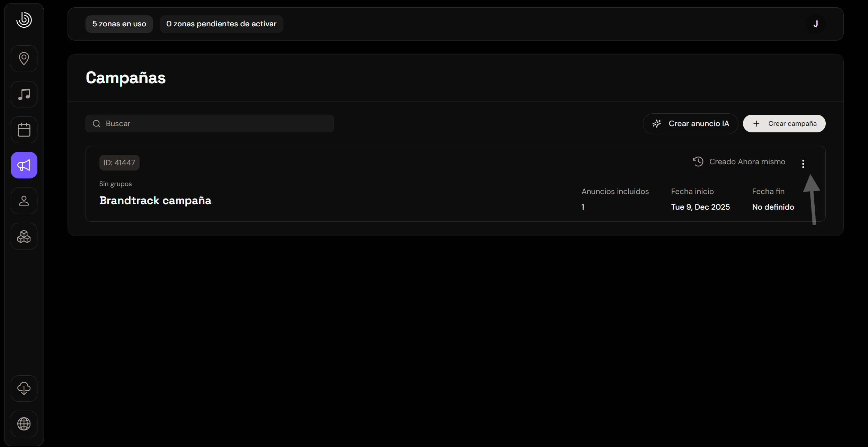Click the Crear campaña button
The width and height of the screenshot is (868, 447).
(784, 124)
